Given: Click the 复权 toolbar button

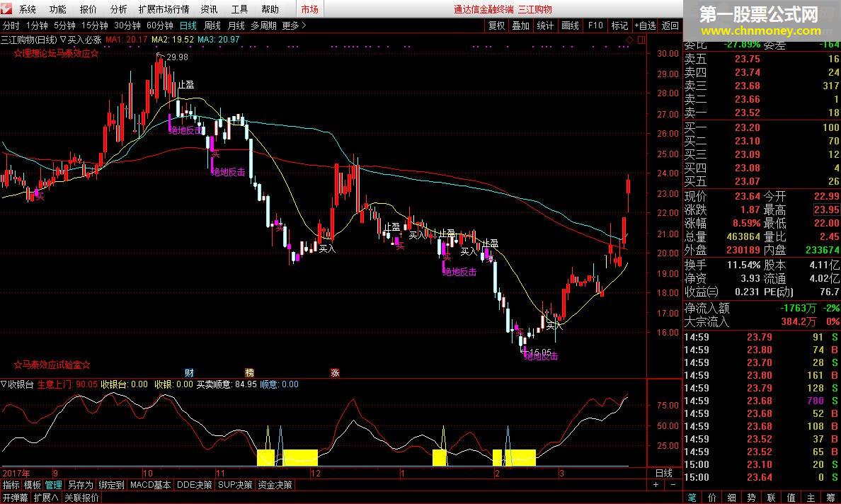Looking at the screenshot, I should (x=497, y=25).
